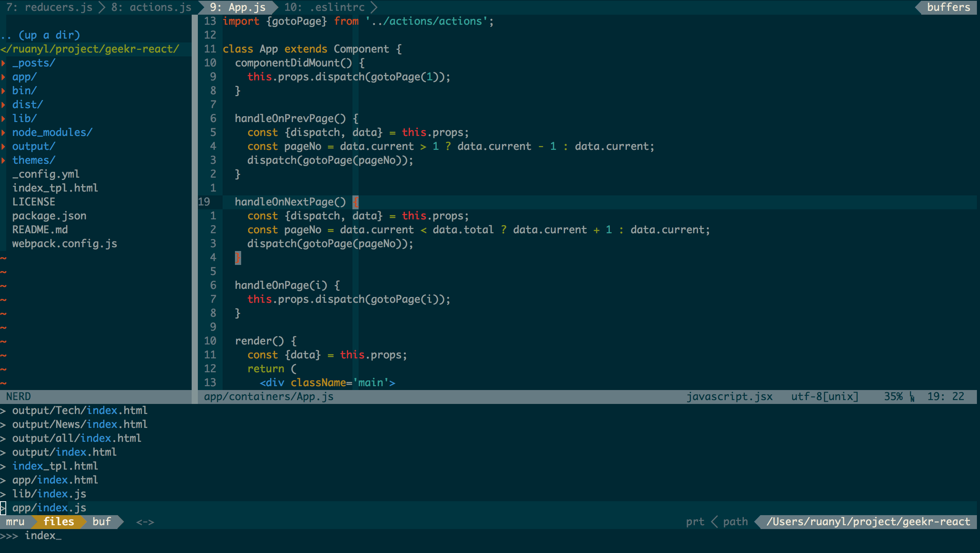The height and width of the screenshot is (553, 980).
Task: Click the buffers label in tabline
Action: (948, 7)
